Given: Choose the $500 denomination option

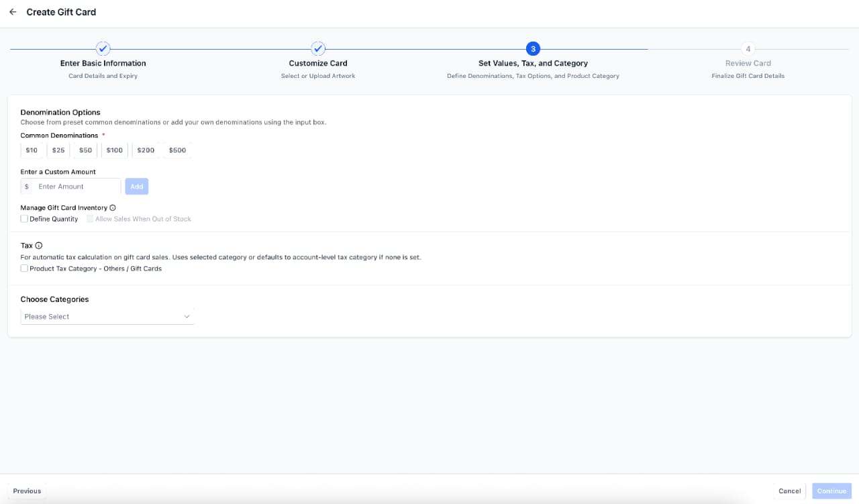Looking at the screenshot, I should coord(177,150).
